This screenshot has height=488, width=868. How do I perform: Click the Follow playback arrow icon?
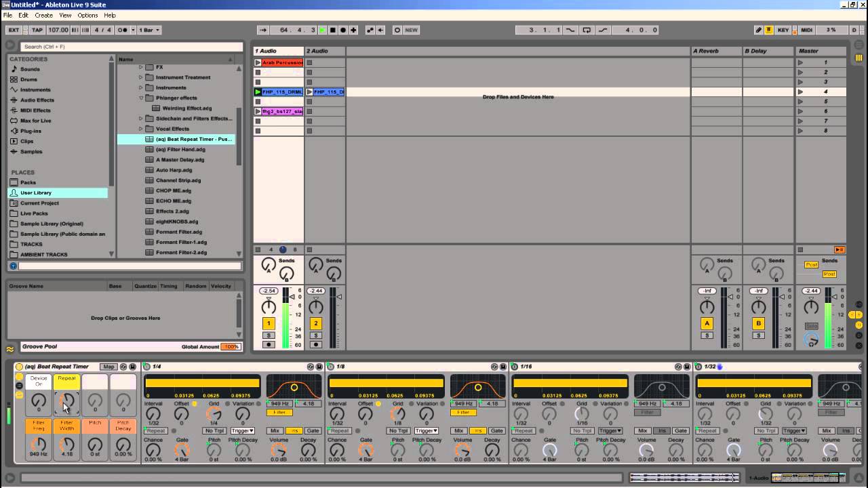pos(264,30)
